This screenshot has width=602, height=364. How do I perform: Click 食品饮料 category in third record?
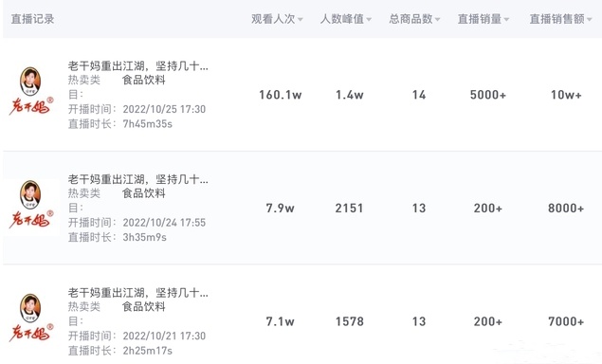pyautogui.click(x=144, y=306)
